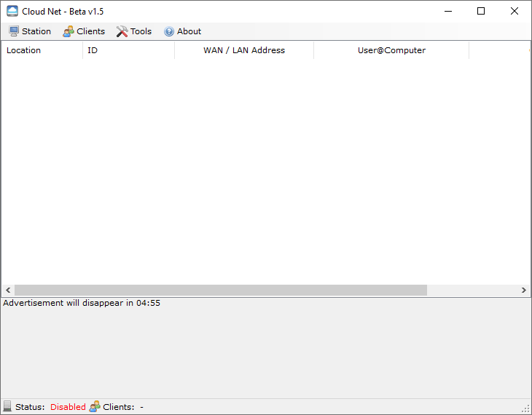This screenshot has height=415, width=532.
Task: Minimize the Cloud Net window
Action: 447,11
